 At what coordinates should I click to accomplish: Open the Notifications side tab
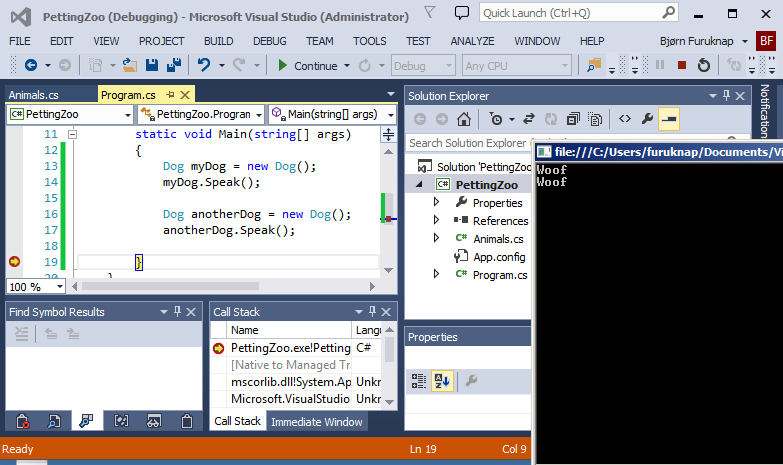coord(765,111)
